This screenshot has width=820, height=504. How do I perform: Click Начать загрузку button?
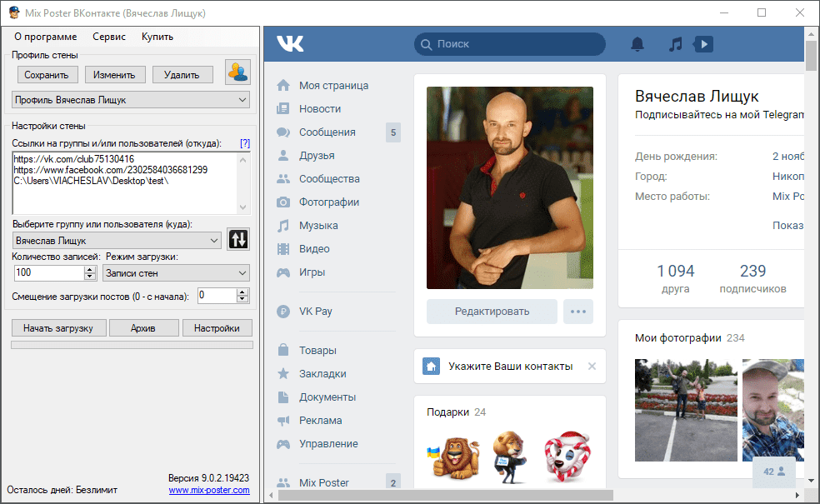(x=58, y=328)
